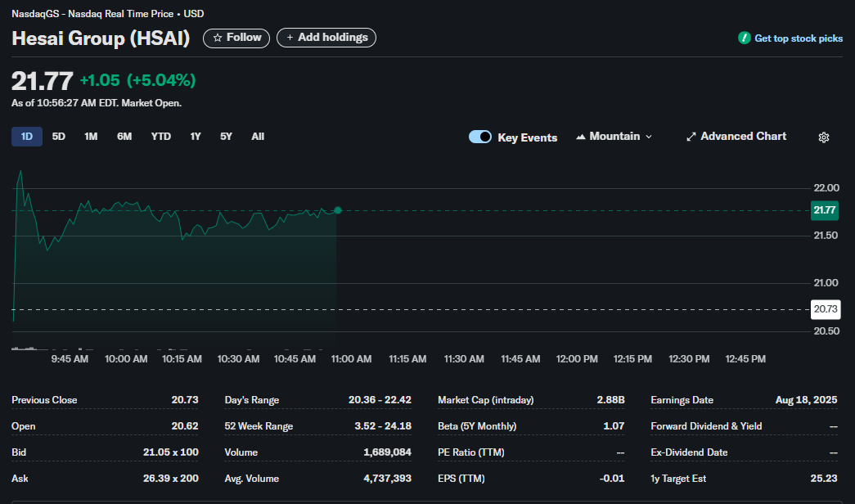Follow Hesai Group stock
Image resolution: width=855 pixels, height=504 pixels.
(x=236, y=38)
